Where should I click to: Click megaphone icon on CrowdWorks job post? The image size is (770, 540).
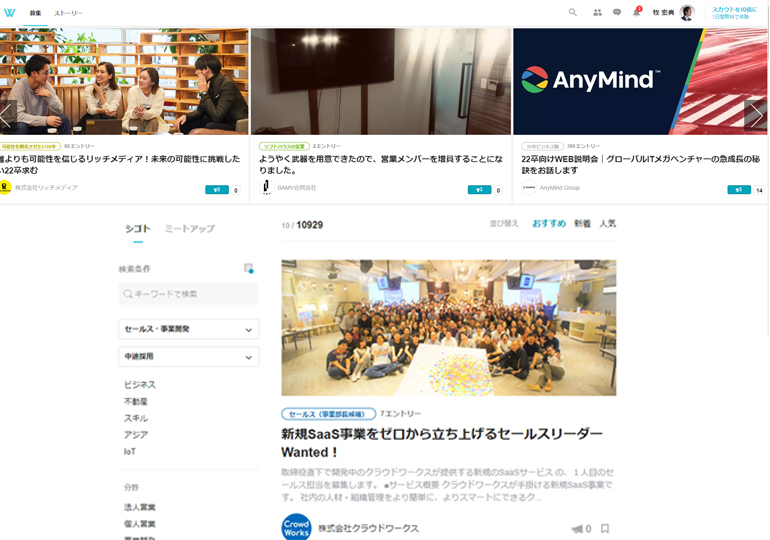578,529
